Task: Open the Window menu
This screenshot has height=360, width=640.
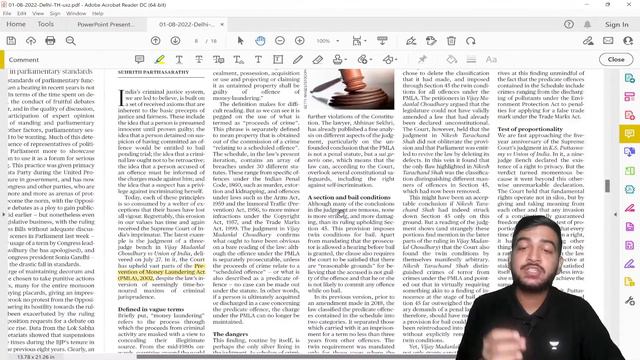Action: pyautogui.click(x=76, y=13)
